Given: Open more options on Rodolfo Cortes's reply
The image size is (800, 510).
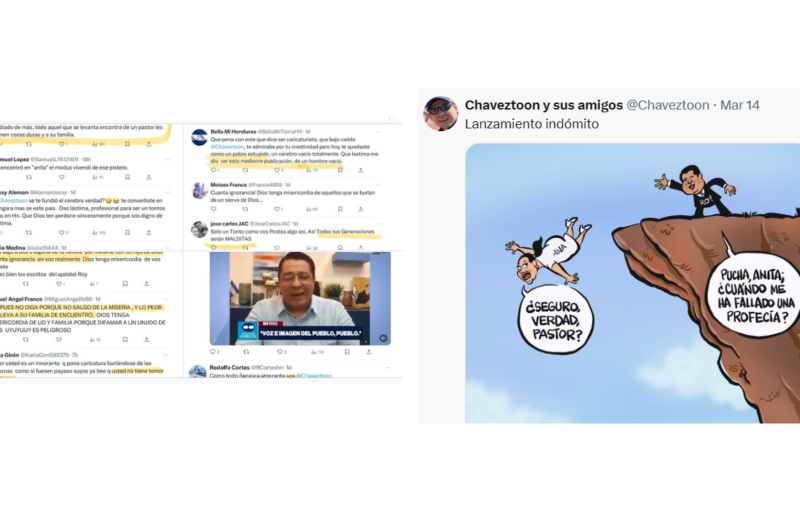Looking at the screenshot, I should point(387,367).
